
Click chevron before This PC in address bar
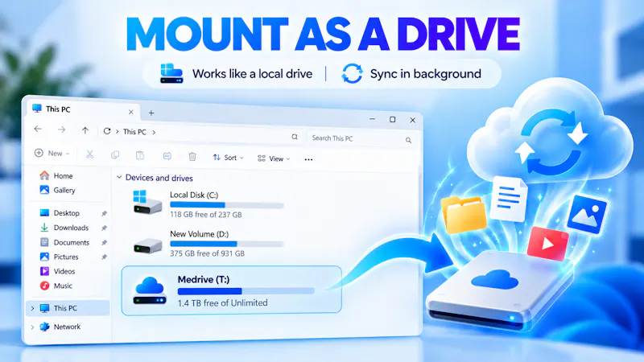coord(117,131)
